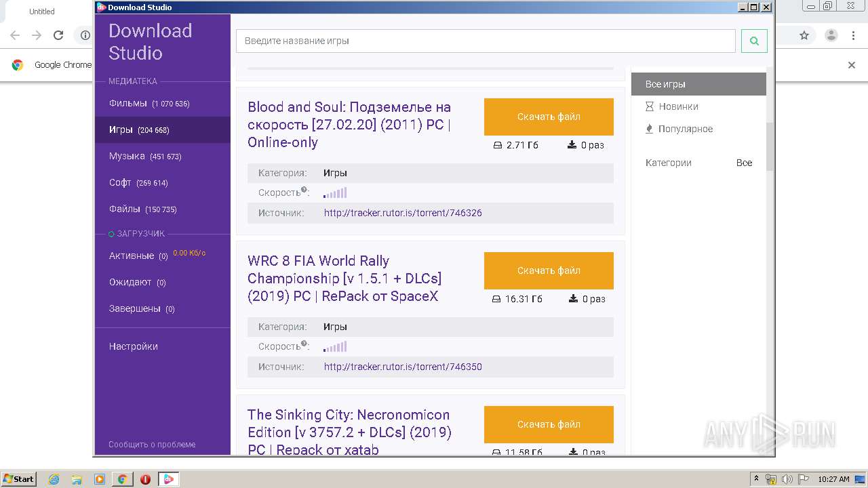The height and width of the screenshot is (488, 868).
Task: Select Все игры filter
Action: (698, 84)
